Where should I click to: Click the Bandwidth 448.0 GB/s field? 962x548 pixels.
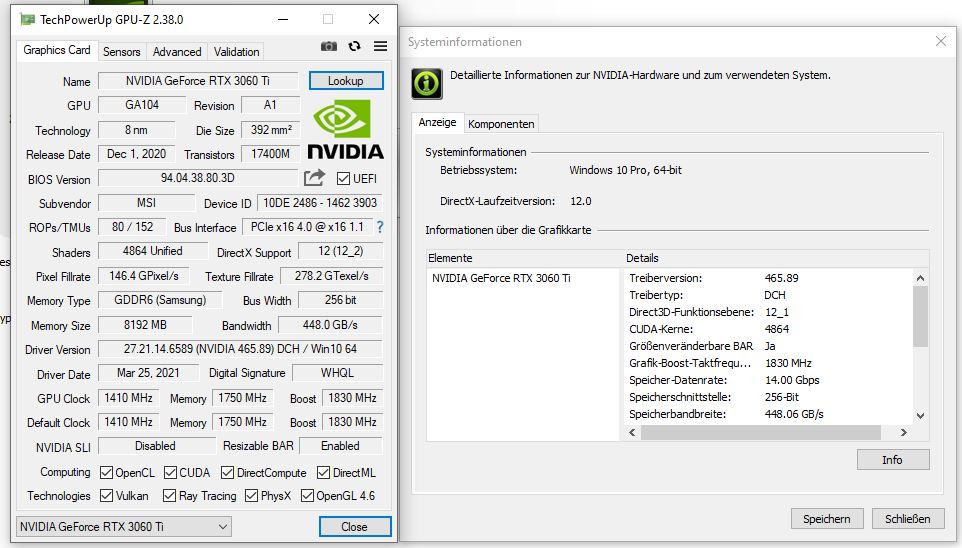click(330, 325)
